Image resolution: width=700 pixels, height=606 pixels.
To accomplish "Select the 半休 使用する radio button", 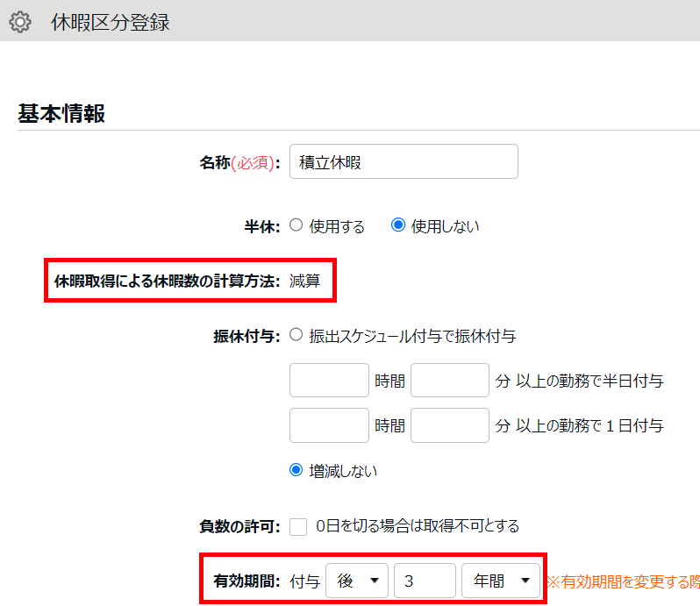I will 296,225.
